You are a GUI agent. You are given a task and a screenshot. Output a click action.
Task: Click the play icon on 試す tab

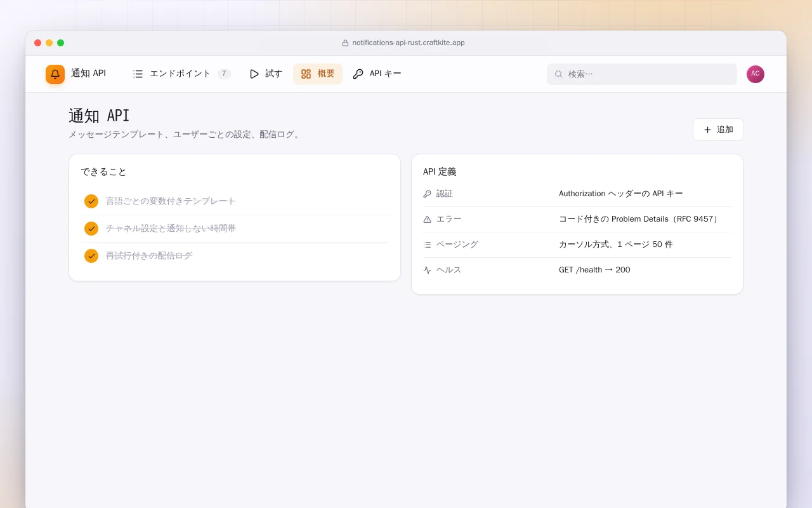(x=254, y=74)
